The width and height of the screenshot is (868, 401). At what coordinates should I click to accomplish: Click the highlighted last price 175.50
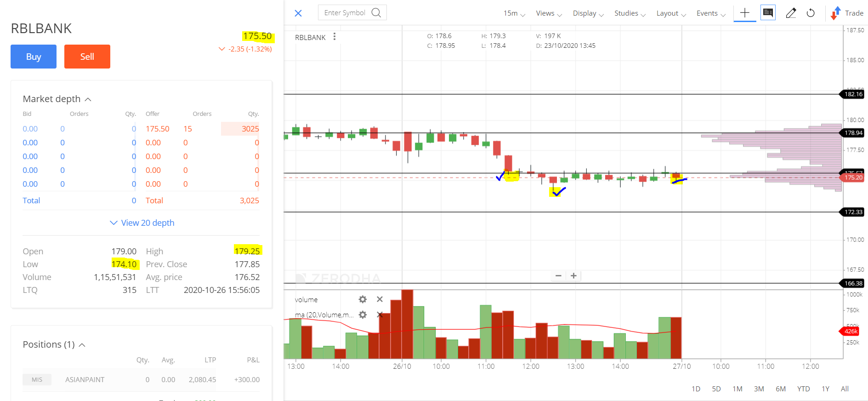coord(257,36)
